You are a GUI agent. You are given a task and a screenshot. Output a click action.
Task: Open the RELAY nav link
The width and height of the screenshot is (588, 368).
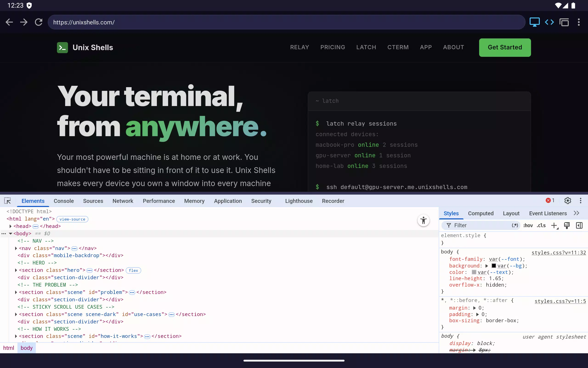(300, 47)
